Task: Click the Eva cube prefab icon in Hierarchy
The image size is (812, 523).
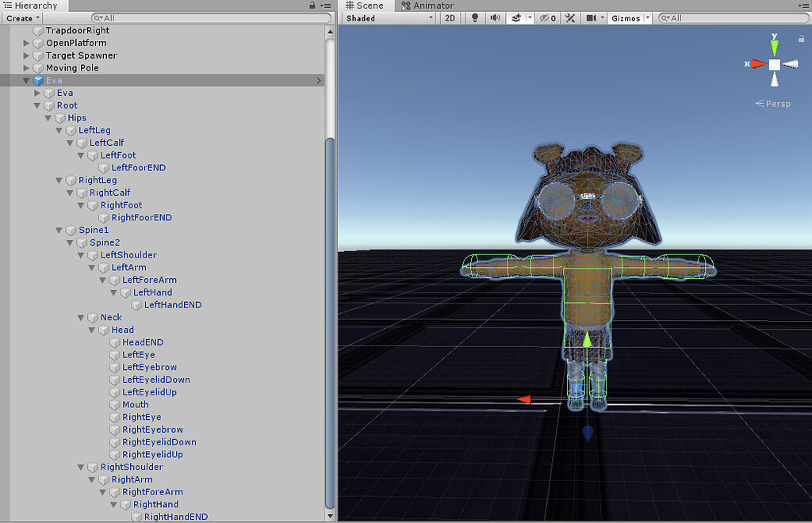Action: 37,80
